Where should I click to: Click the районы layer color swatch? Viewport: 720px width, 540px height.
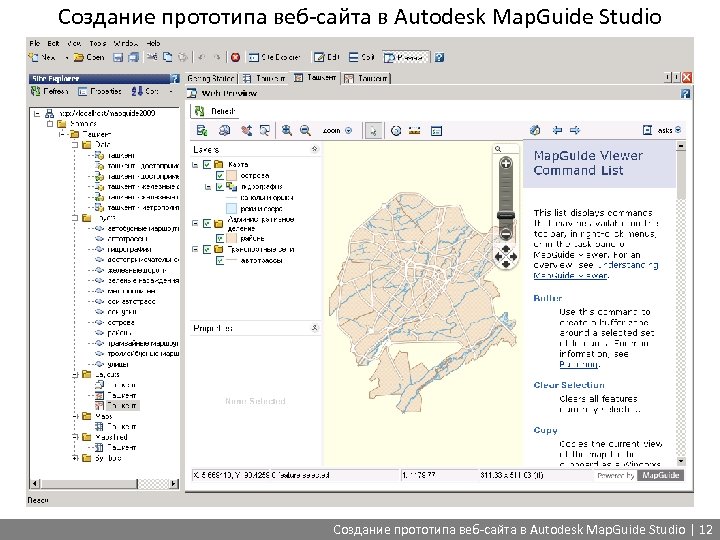[231, 238]
